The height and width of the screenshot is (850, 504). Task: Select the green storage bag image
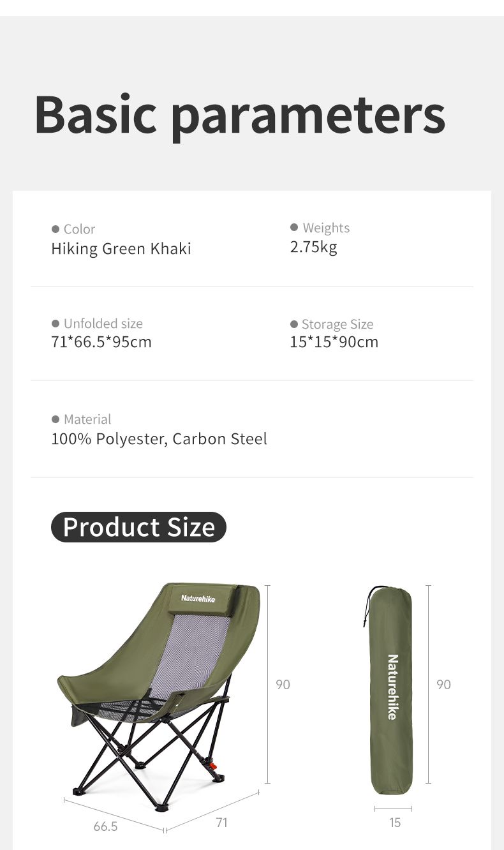391,690
